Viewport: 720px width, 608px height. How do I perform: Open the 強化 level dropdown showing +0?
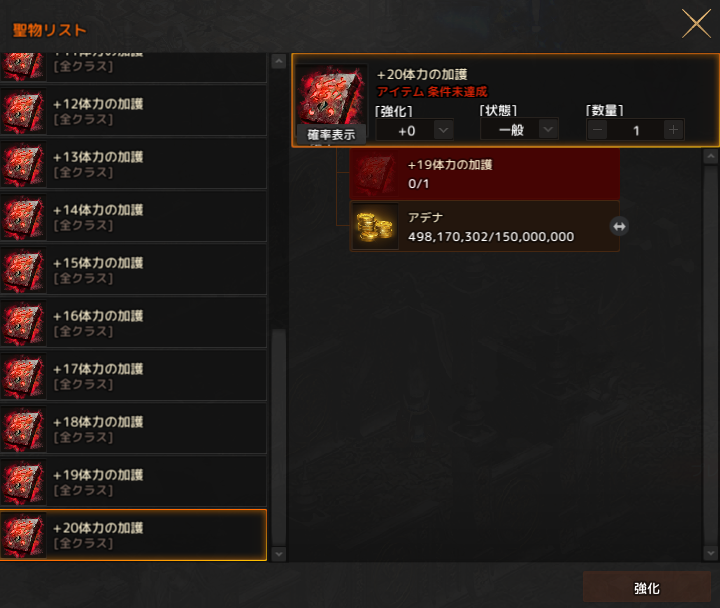coord(415,130)
